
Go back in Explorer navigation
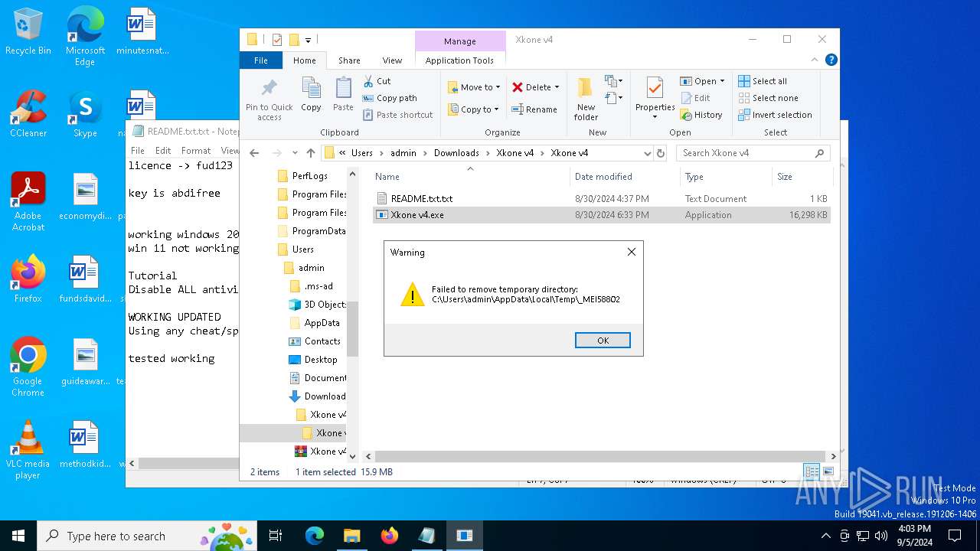pyautogui.click(x=254, y=153)
